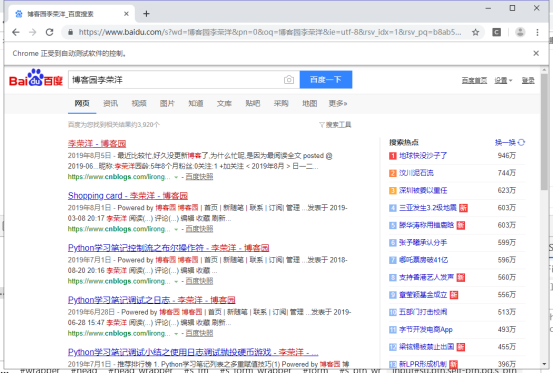Open the Chrome profile avatar
554x374 pixels.
tap(520, 32)
